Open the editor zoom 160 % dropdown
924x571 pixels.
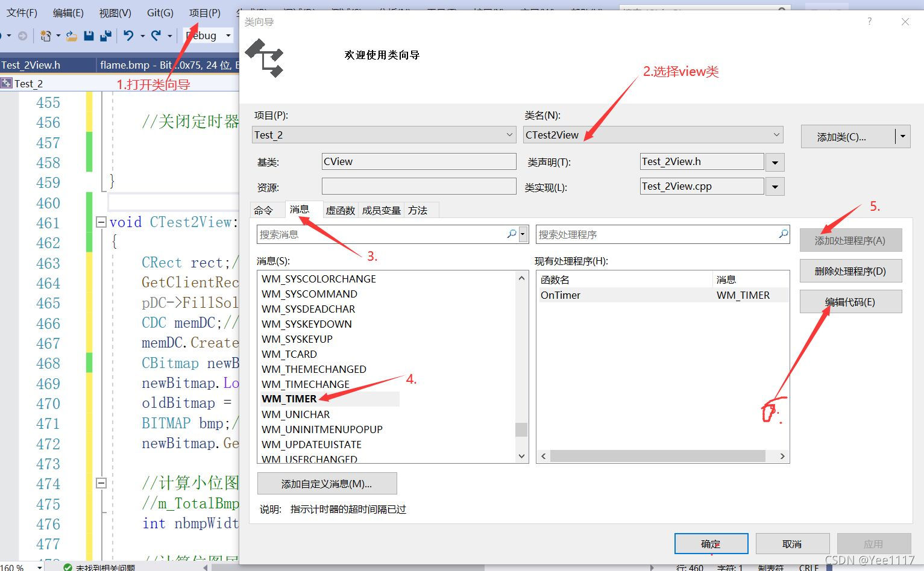(40, 567)
